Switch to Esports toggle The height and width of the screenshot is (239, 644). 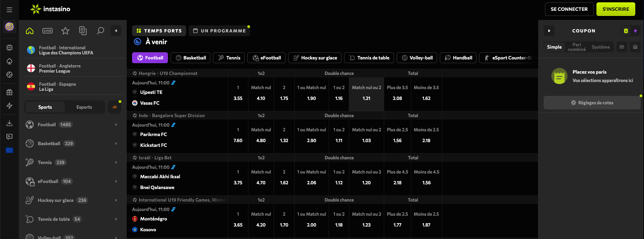point(84,107)
